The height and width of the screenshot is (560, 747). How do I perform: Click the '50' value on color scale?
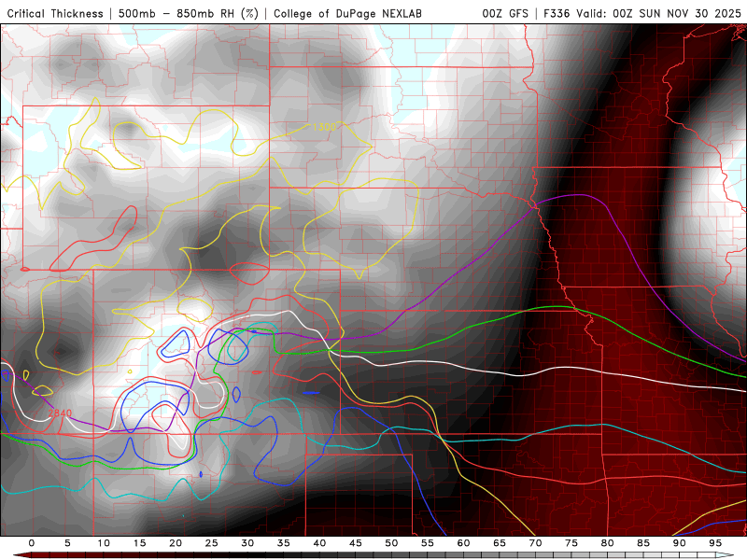tap(391, 543)
